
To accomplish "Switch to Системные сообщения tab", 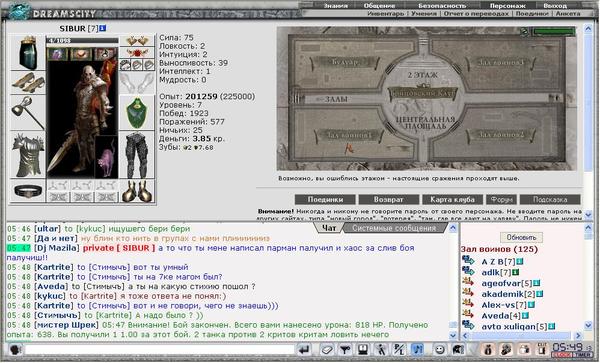I will pyautogui.click(x=394, y=228).
